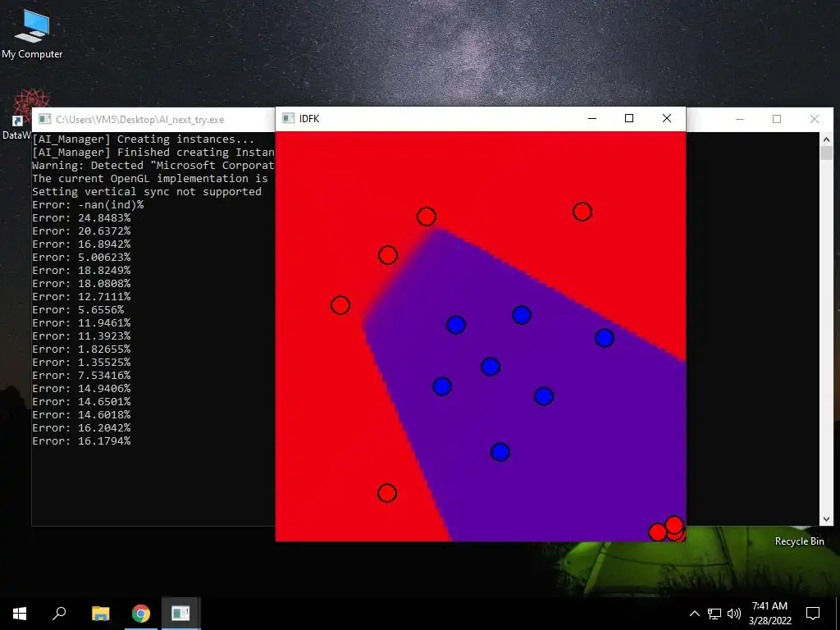Click the lone red point in the bottom-left red area
This screenshot has width=840, height=630.
[x=387, y=493]
